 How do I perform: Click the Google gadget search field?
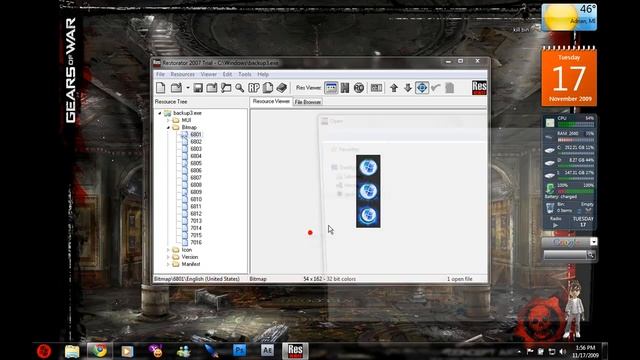point(565,255)
